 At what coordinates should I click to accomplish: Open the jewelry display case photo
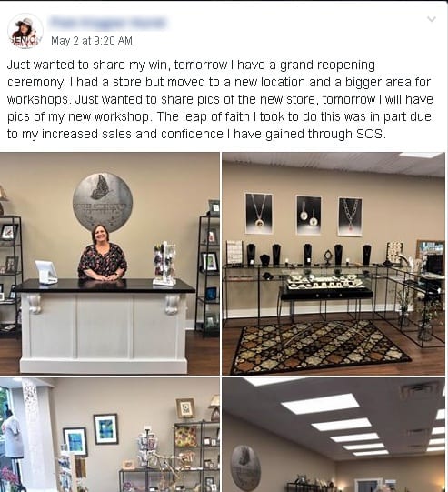tap(334, 264)
